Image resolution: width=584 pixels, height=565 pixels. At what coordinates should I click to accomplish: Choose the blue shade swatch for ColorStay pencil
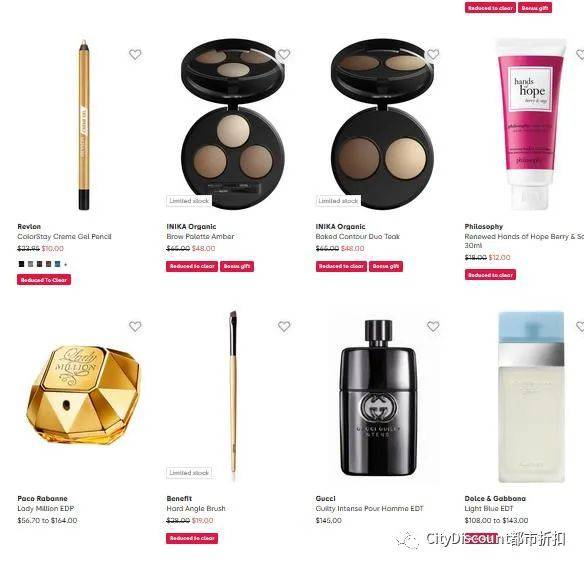(x=57, y=264)
